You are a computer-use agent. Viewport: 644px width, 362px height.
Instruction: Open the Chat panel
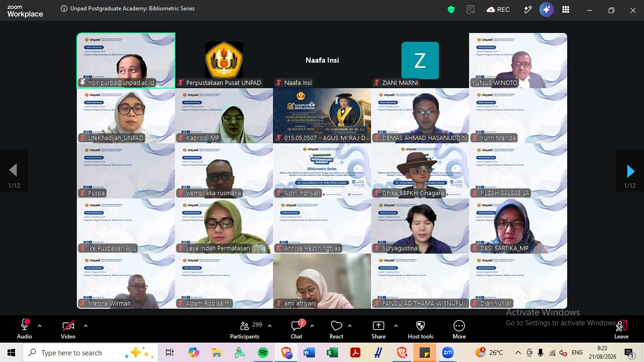(297, 330)
